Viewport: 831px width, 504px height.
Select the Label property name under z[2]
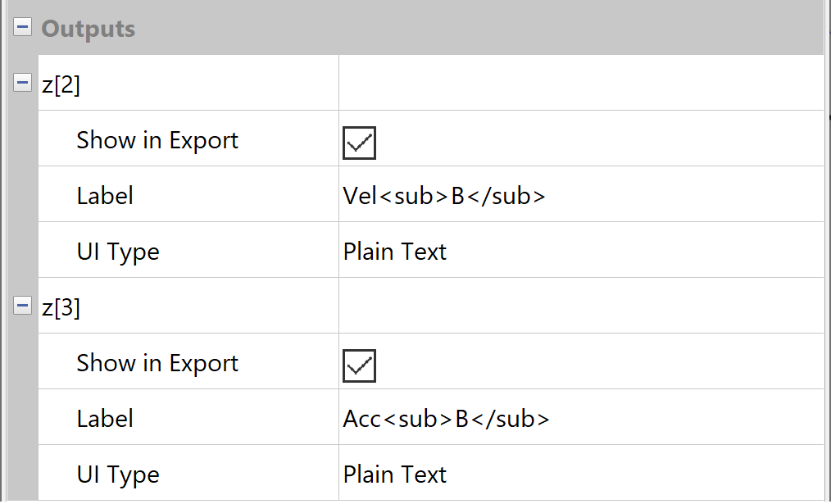[105, 196]
